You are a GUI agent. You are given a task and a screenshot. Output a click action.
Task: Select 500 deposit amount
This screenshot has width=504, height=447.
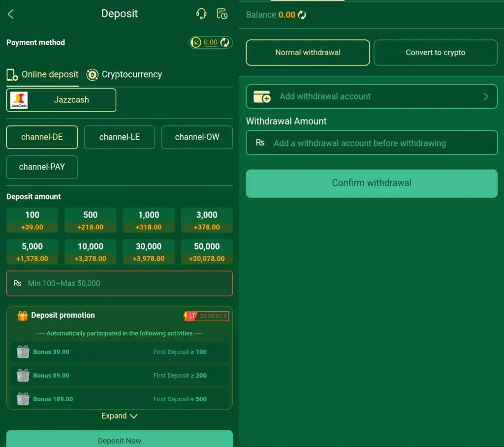click(x=91, y=220)
